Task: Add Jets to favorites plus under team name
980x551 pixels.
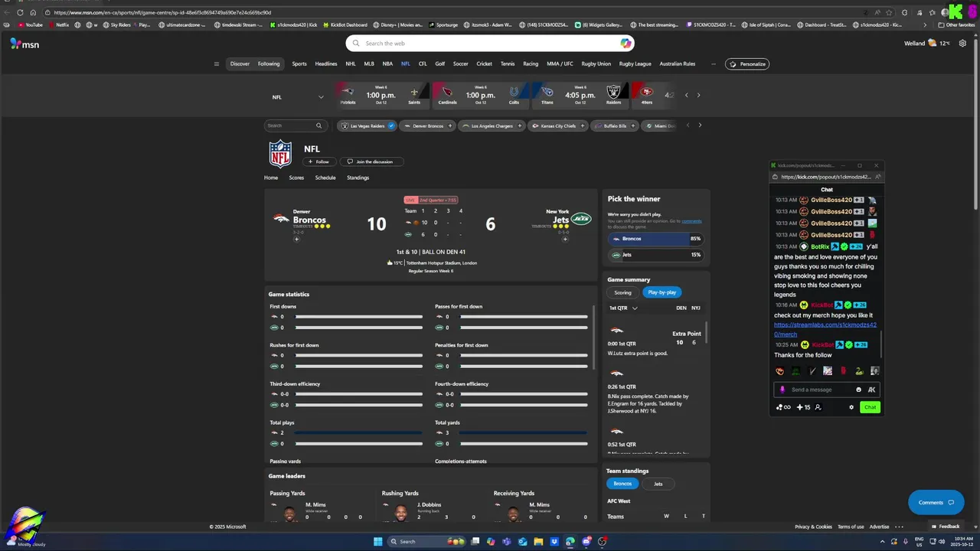Action: pos(565,239)
